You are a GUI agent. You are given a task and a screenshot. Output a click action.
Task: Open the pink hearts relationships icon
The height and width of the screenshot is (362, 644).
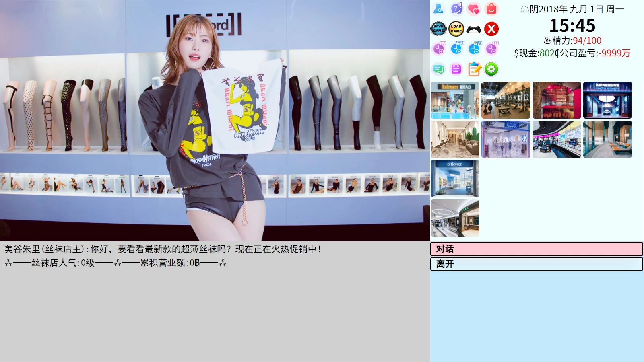(474, 9)
